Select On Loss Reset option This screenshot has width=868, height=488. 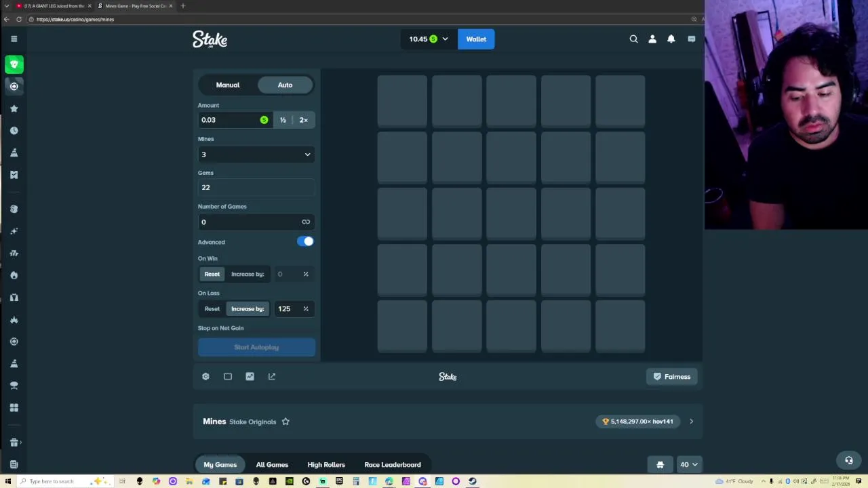[x=212, y=308]
